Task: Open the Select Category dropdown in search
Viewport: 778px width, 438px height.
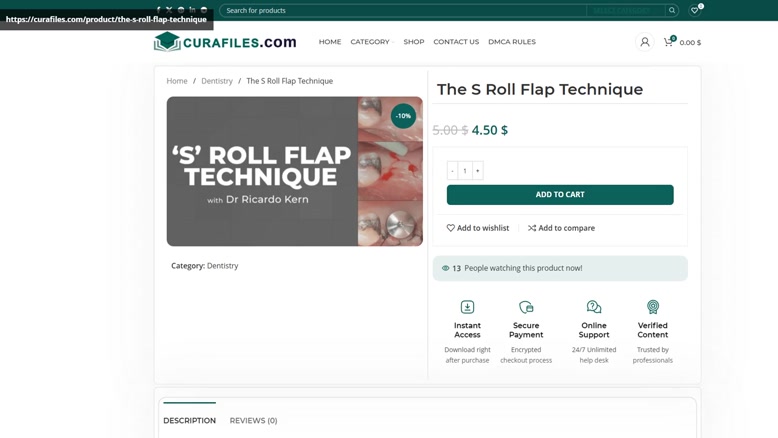Action: coord(625,10)
